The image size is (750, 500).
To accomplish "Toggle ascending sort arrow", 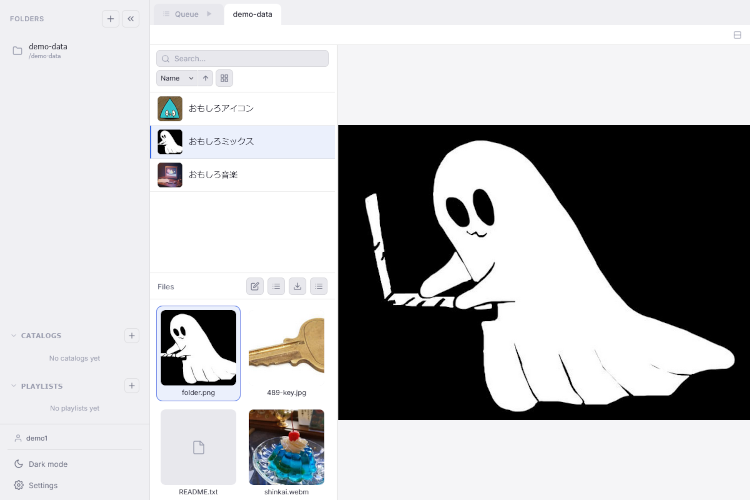I will coord(205,78).
